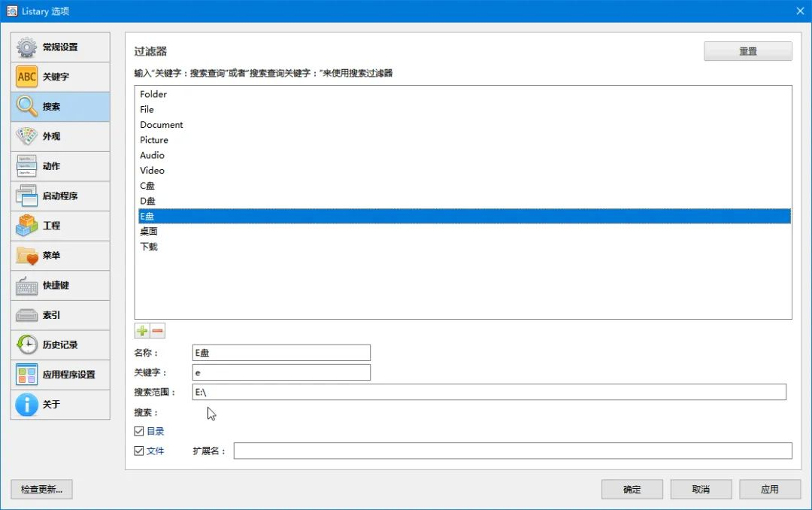The width and height of the screenshot is (812, 510).
Task: Remove selected filter with red minus
Action: [158, 331]
